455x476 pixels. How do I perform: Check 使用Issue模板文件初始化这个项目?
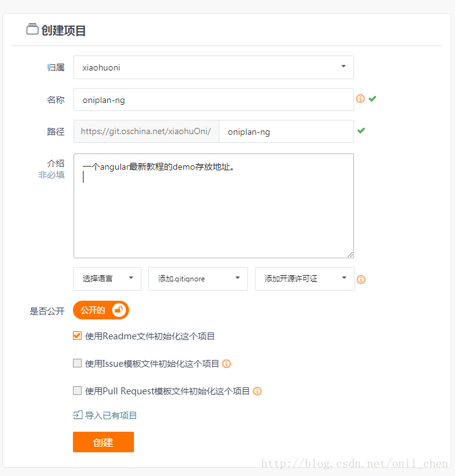(77, 363)
